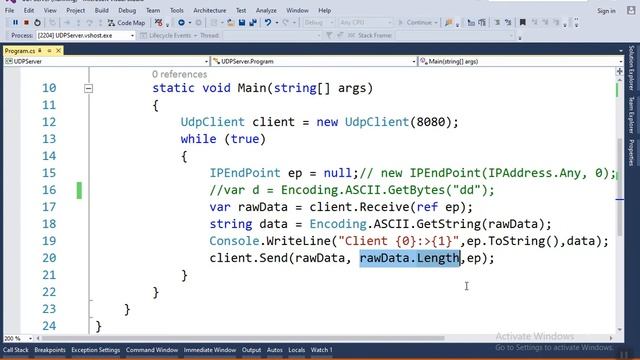This screenshot has height=360, width=640.
Task: Open the View menu
Action: coord(50,11)
